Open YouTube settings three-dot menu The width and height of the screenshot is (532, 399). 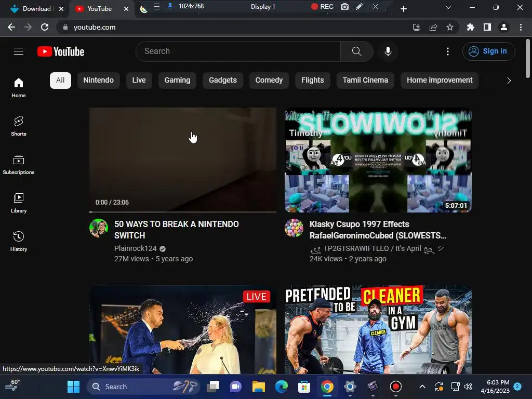[448, 51]
